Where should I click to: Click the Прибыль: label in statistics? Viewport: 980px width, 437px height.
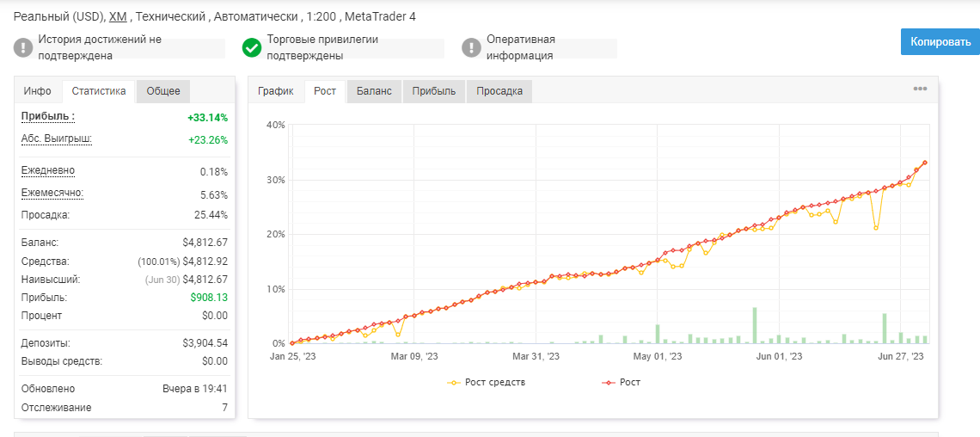pos(48,116)
